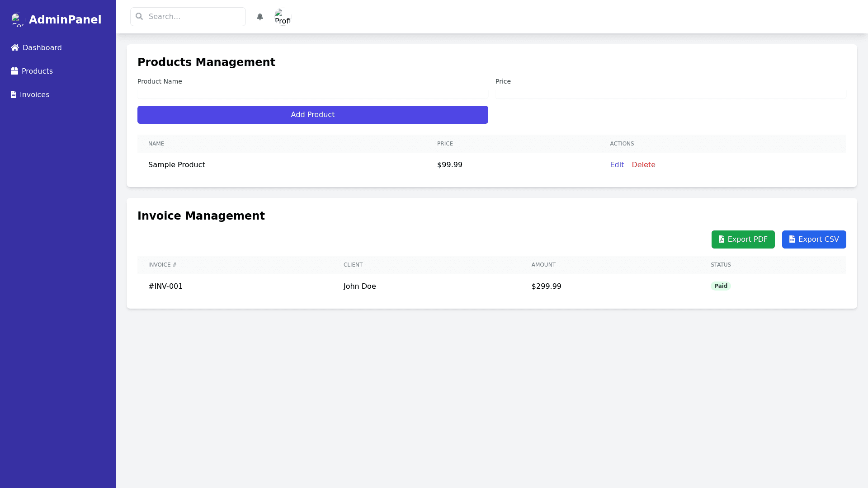The image size is (868, 488).
Task: Click the Invoices document icon
Action: [14, 94]
